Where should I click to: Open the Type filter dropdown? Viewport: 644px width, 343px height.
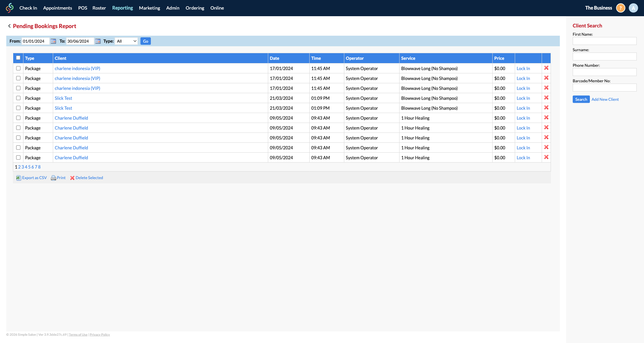[x=126, y=41]
